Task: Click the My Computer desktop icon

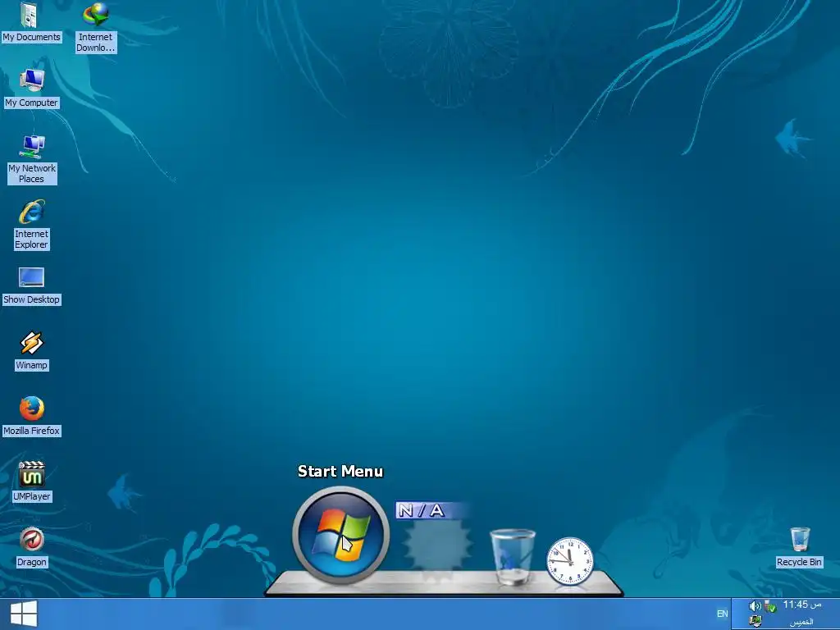Action: (x=32, y=89)
